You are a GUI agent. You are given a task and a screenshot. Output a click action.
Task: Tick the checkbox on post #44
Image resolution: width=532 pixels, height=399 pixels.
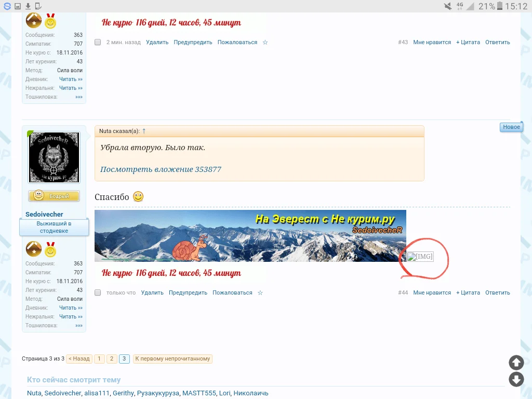point(98,292)
